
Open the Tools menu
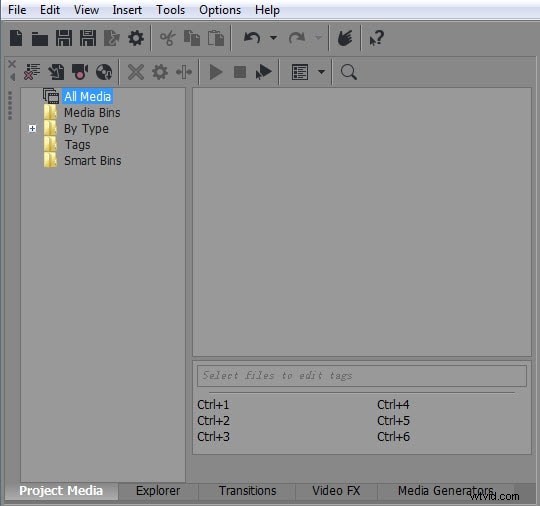coord(170,10)
